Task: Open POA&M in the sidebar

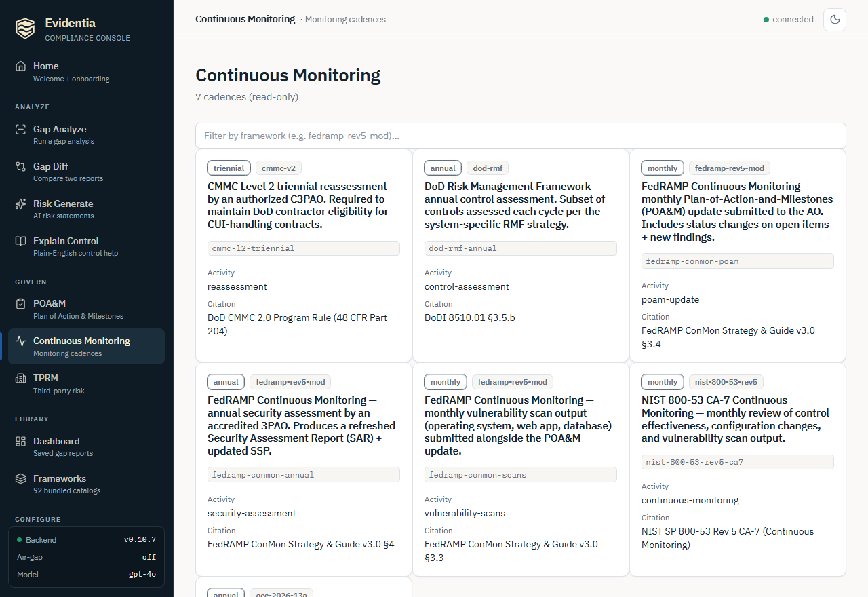Action: click(87, 309)
